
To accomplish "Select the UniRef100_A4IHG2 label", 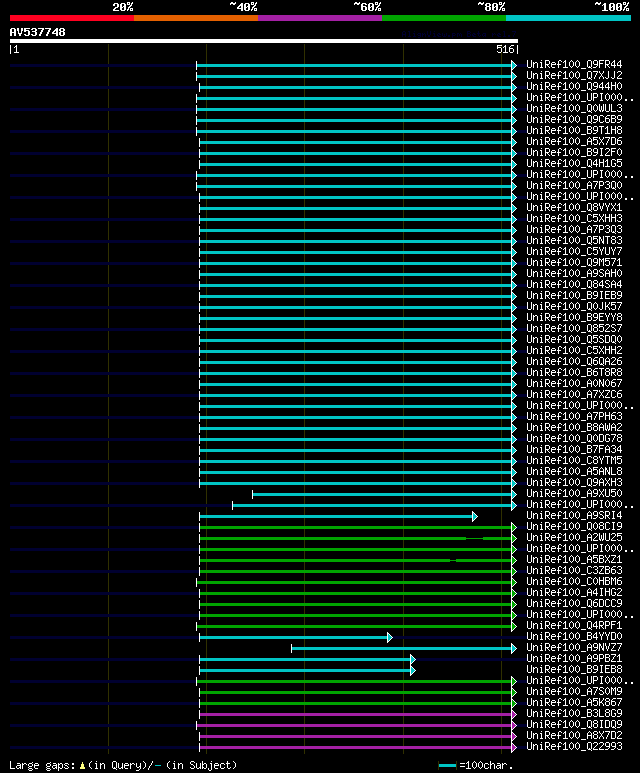I will tap(574, 592).
